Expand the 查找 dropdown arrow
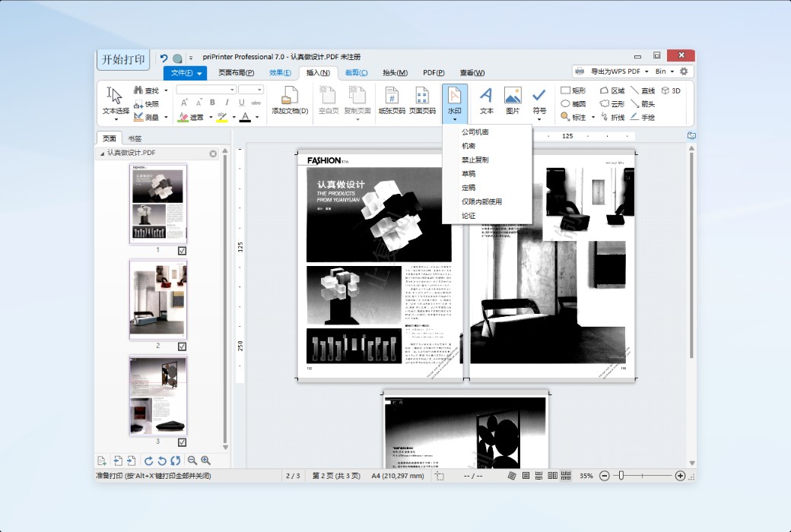The height and width of the screenshot is (532, 791). (x=166, y=90)
